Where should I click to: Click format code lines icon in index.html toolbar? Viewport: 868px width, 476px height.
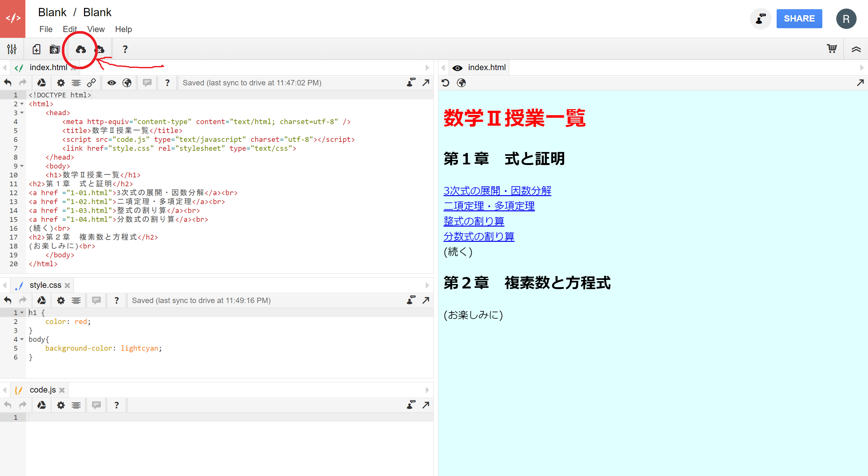pos(76,83)
